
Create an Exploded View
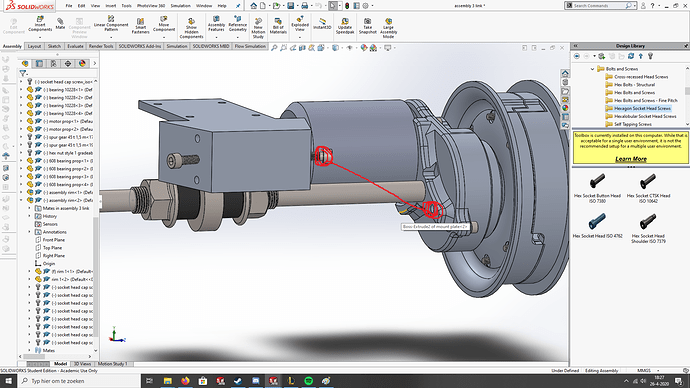click(300, 24)
